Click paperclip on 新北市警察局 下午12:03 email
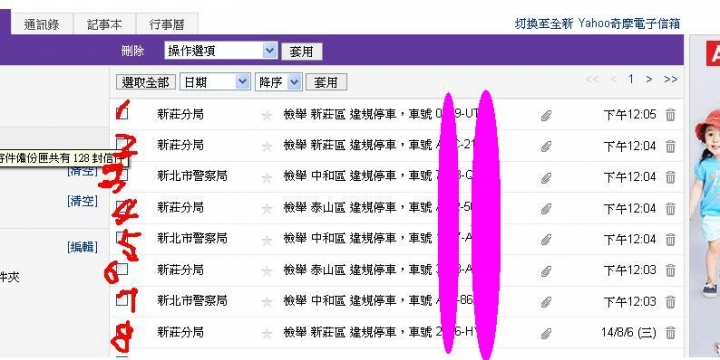 546,302
